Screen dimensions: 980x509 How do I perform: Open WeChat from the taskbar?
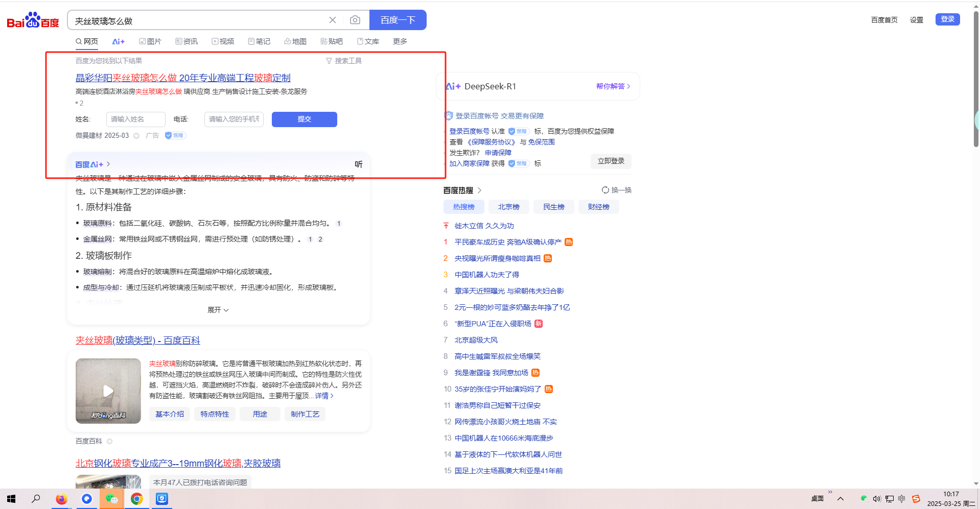[x=111, y=499]
